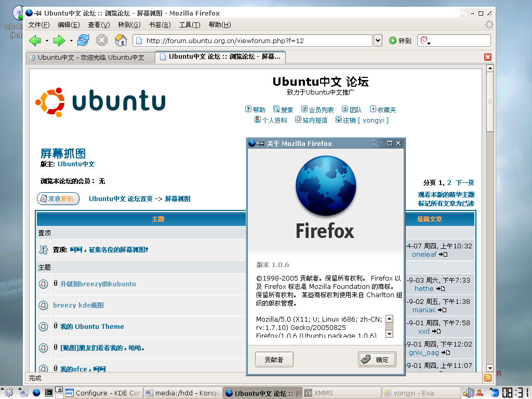
Task: Open 收藏夹 favorites link
Action: point(383,109)
